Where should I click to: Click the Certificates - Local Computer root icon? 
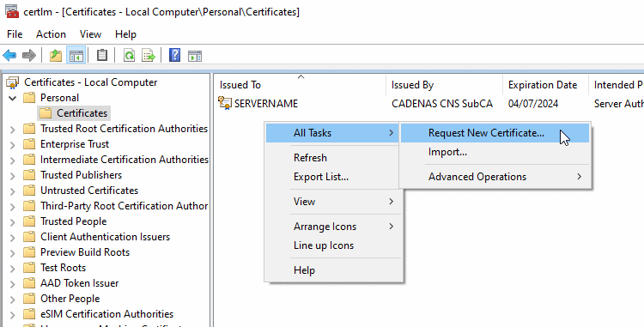click(x=13, y=82)
